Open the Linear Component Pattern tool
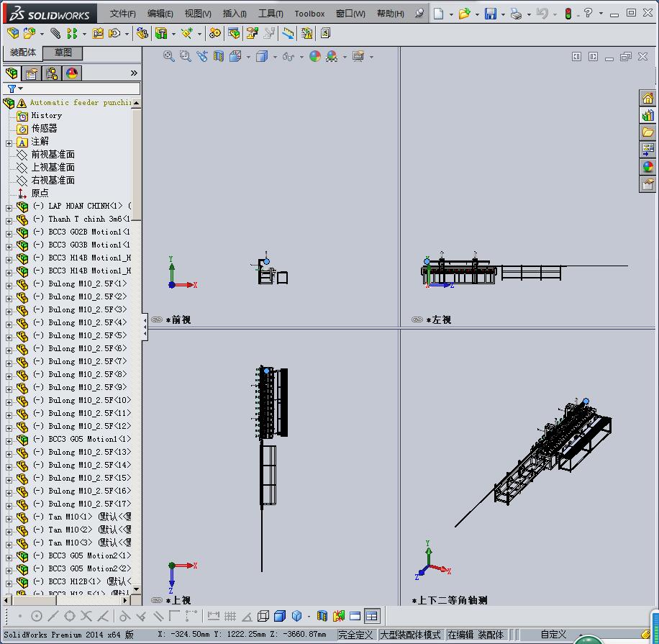Image resolution: width=659 pixels, height=644 pixels. [x=72, y=33]
